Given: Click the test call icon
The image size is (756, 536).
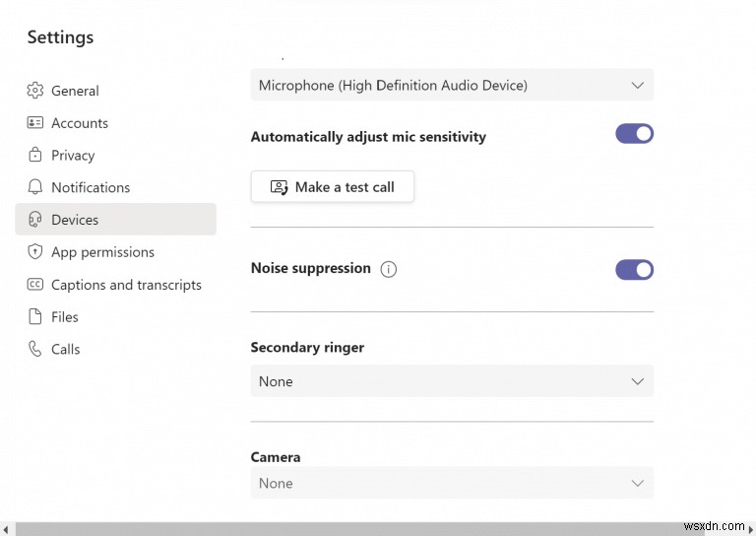Looking at the screenshot, I should pyautogui.click(x=279, y=186).
